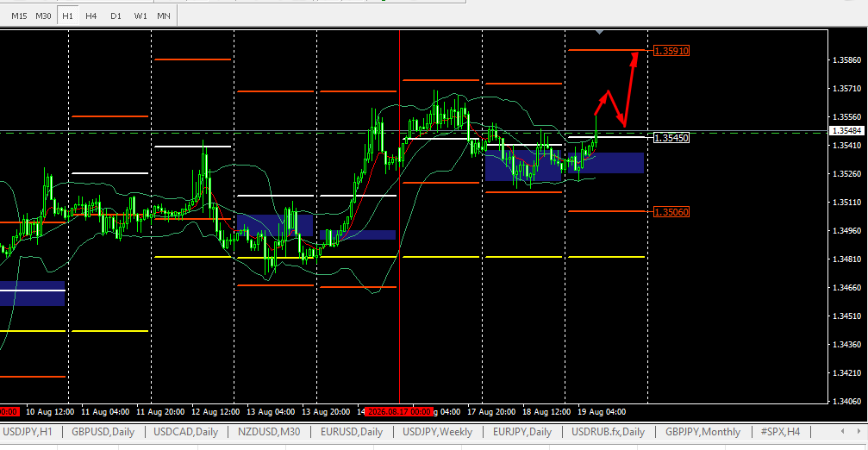This screenshot has height=450, width=868.
Task: Click time axis label 12 Aug 12:00
Action: click(x=215, y=412)
